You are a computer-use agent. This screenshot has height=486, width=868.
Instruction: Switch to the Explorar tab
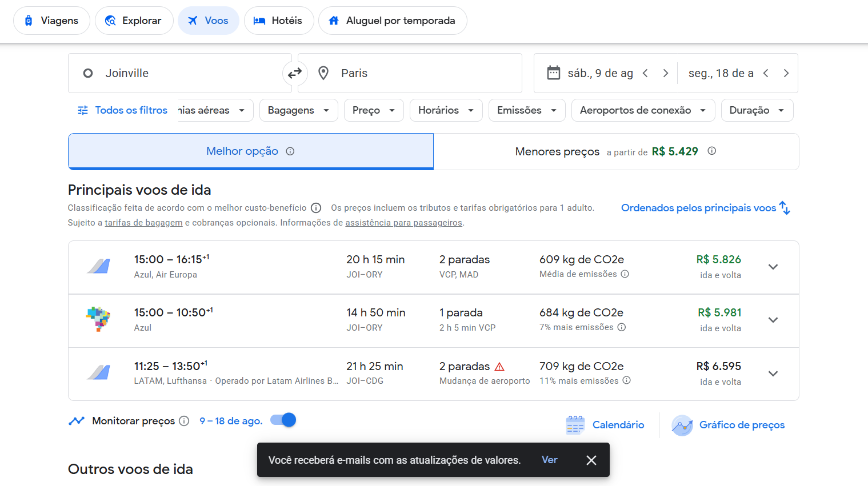tap(134, 21)
